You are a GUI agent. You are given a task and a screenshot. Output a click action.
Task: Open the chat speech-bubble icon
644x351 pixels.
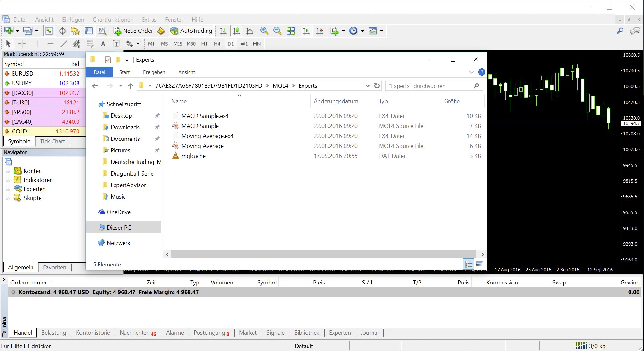(x=635, y=31)
